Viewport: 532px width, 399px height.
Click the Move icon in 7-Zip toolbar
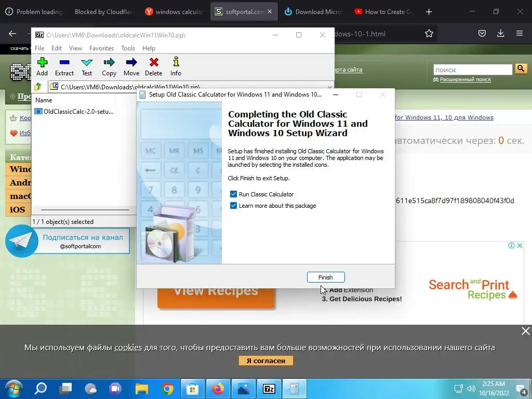click(131, 67)
